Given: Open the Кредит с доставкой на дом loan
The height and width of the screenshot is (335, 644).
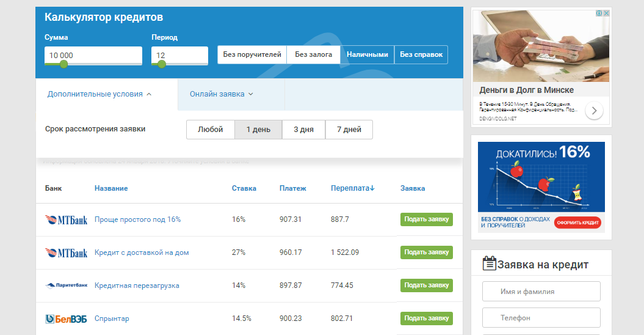Looking at the screenshot, I should 142,252.
